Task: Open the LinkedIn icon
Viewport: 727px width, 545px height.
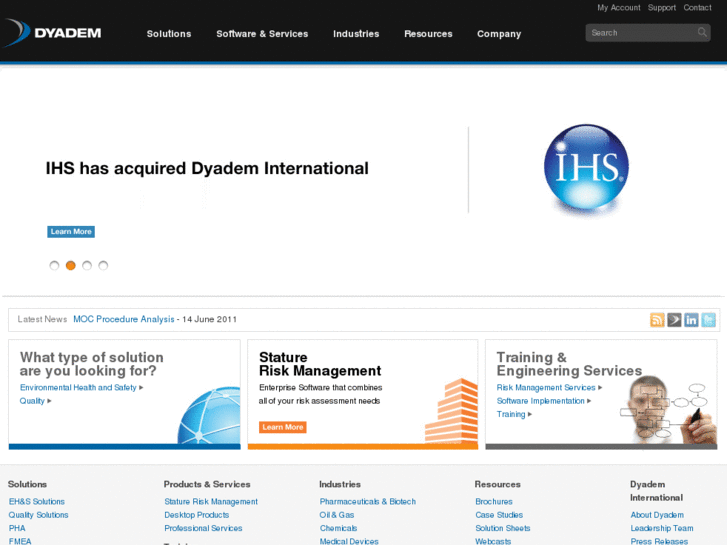Action: coord(691,320)
